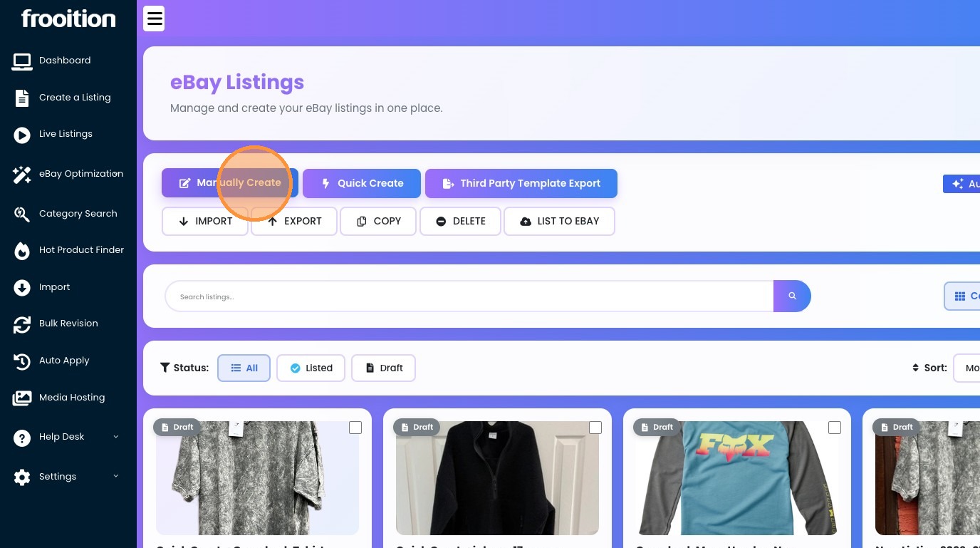
Task: Filter listings by Listed status
Action: click(x=311, y=368)
